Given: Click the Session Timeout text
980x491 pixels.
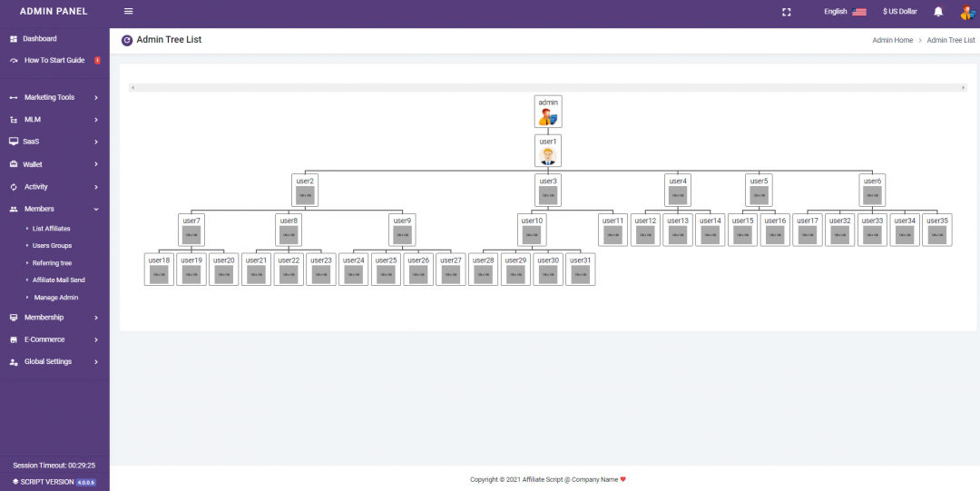Looking at the screenshot, I should [54, 466].
